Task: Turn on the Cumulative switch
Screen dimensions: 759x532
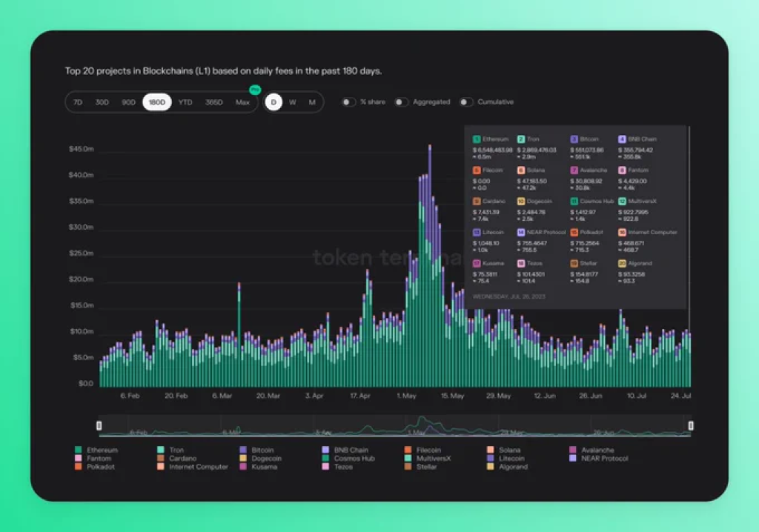Action: (x=466, y=102)
